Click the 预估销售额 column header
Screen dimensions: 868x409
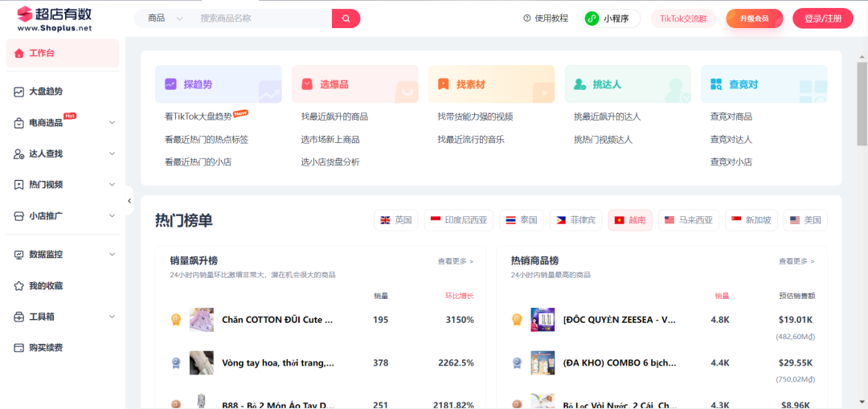click(x=796, y=296)
